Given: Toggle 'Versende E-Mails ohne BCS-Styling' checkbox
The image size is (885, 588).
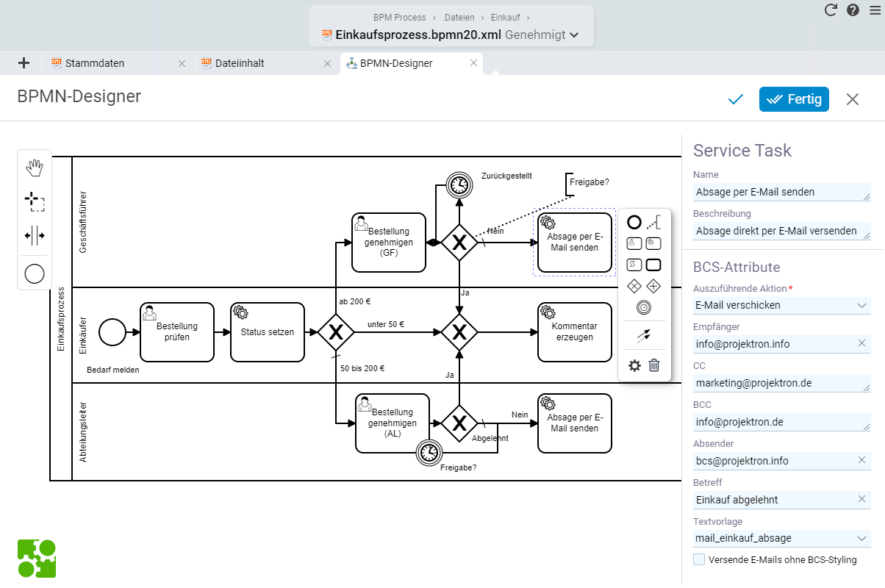Looking at the screenshot, I should click(699, 559).
